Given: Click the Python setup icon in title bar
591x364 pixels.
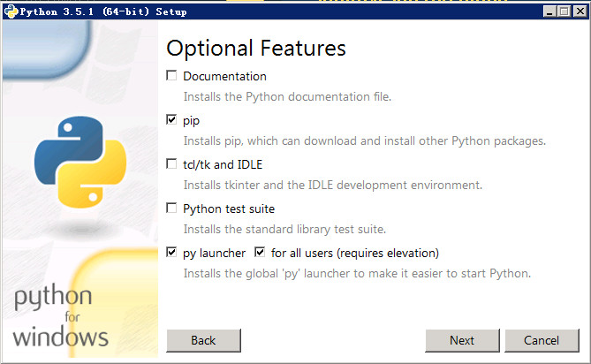Looking at the screenshot, I should [11, 10].
